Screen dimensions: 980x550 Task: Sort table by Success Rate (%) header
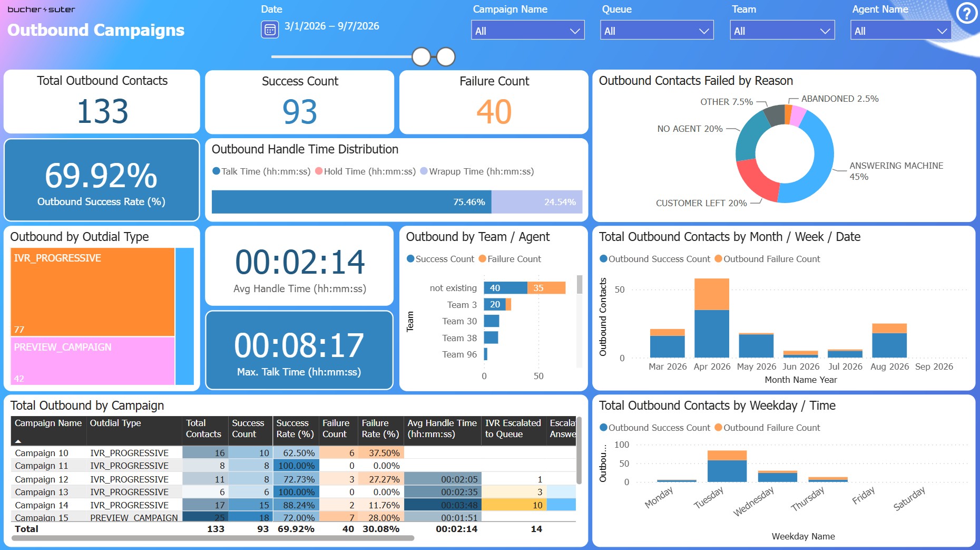pos(295,429)
